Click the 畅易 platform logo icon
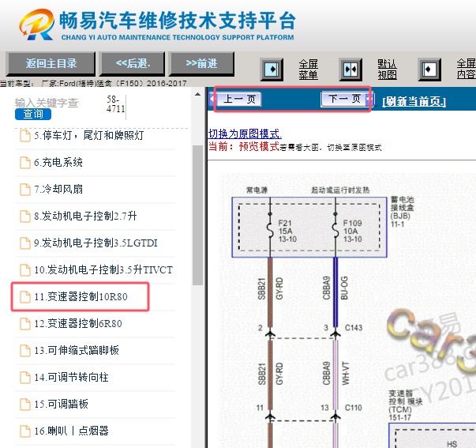The height and width of the screenshot is (448, 476). [37, 24]
